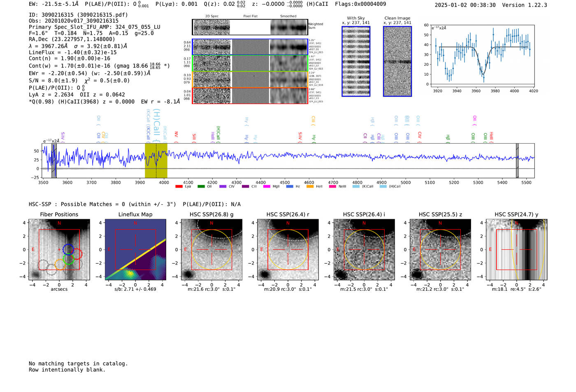Select the ID 3090216315 line
Screen dimensions: 576x392
pos(78,15)
